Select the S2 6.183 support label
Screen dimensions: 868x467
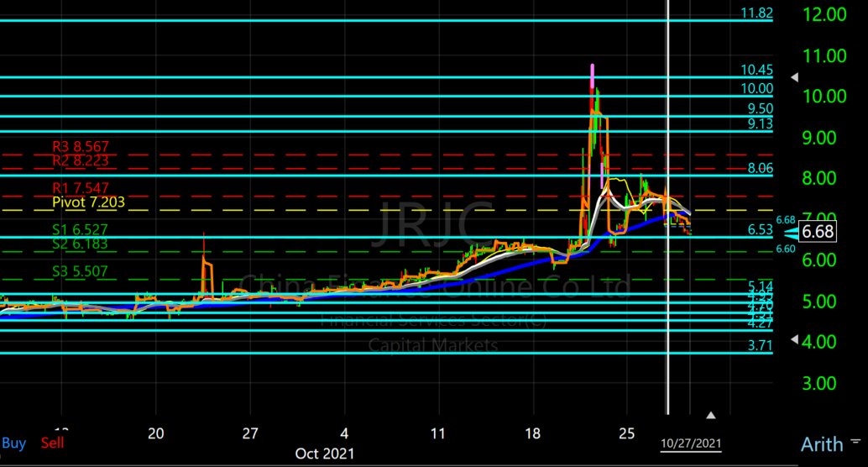(80, 244)
